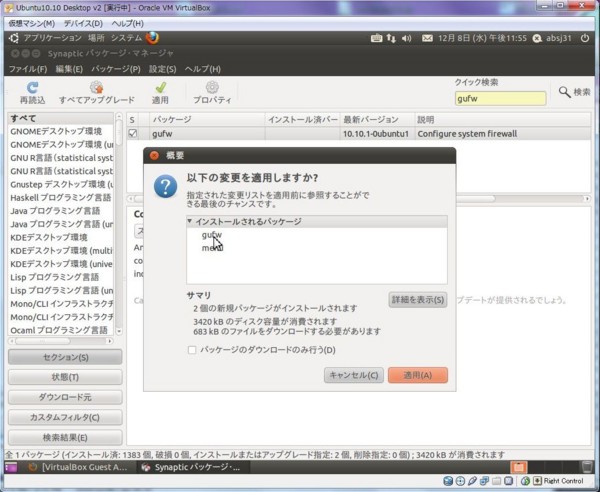Close the 概要 summary dialog
This screenshot has height=492, width=600.
[x=154, y=155]
